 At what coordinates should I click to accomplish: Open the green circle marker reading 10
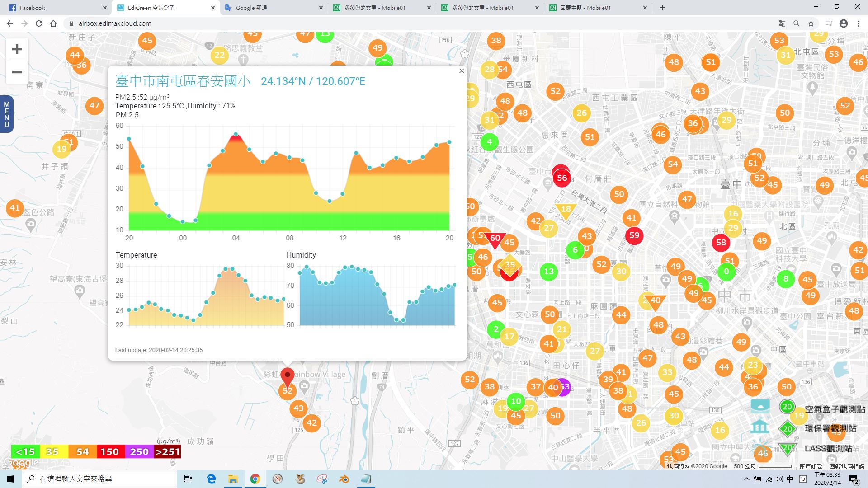pyautogui.click(x=516, y=401)
